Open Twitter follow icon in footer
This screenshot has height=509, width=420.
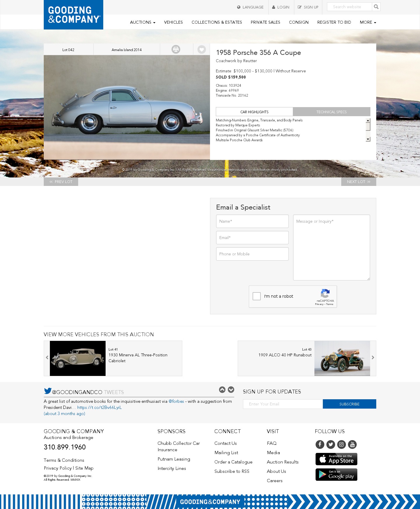tap(331, 444)
